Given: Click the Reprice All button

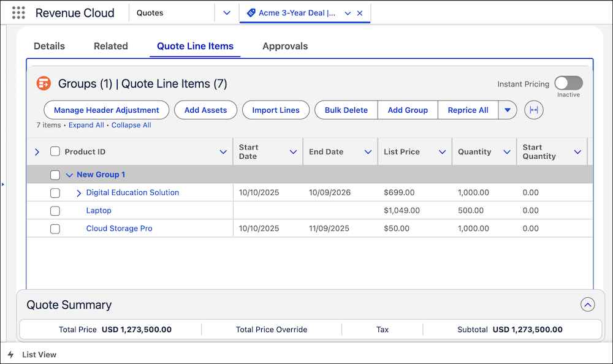Looking at the screenshot, I should tap(468, 110).
